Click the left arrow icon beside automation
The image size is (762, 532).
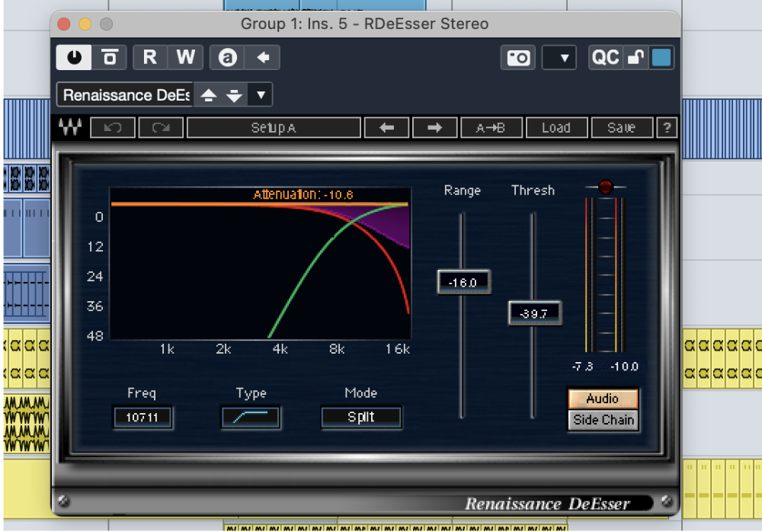point(264,57)
